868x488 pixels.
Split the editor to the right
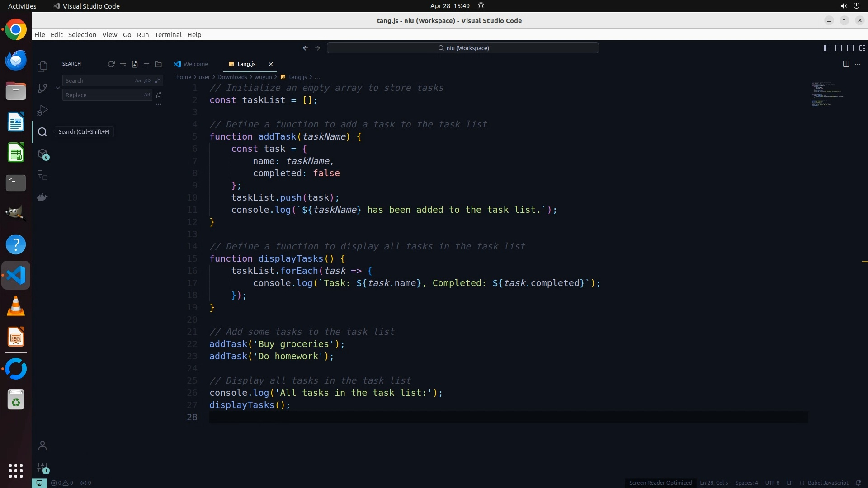pyautogui.click(x=846, y=64)
